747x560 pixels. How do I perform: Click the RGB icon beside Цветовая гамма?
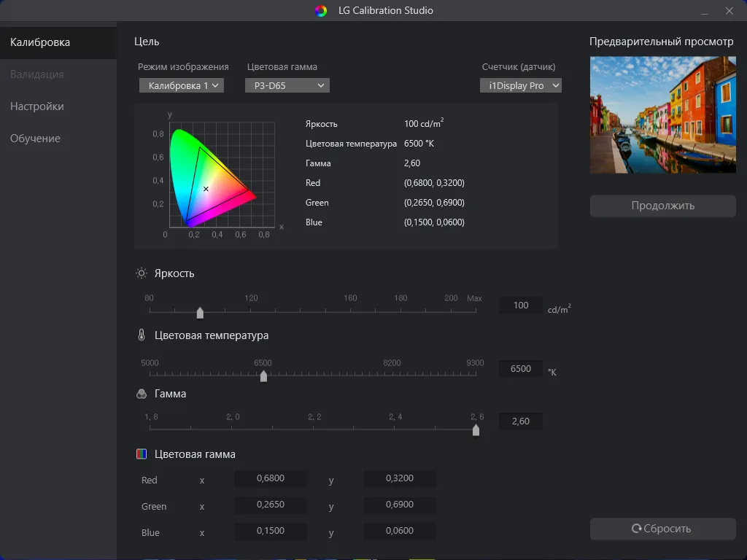click(x=142, y=454)
